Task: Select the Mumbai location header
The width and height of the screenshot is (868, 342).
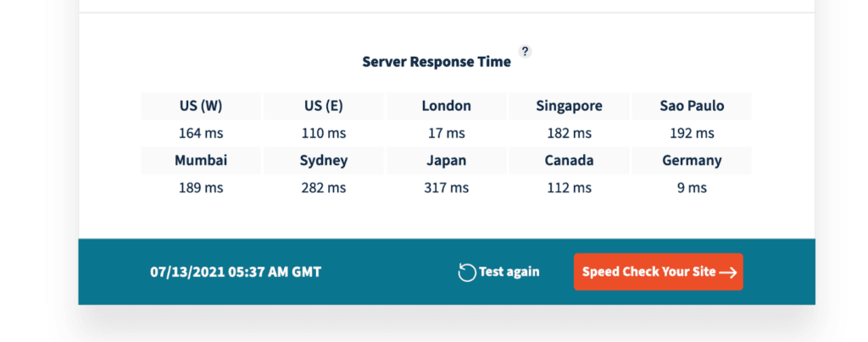Action: click(201, 160)
